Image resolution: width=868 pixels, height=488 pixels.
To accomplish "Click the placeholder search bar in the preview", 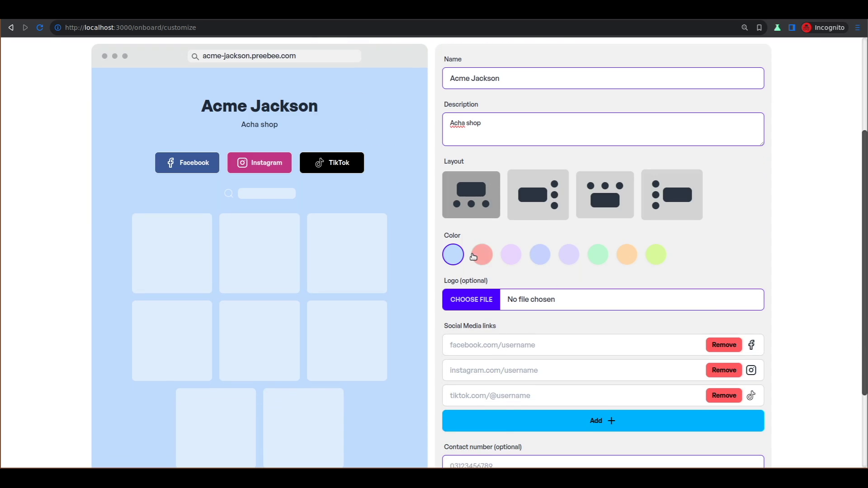I will coord(267,193).
